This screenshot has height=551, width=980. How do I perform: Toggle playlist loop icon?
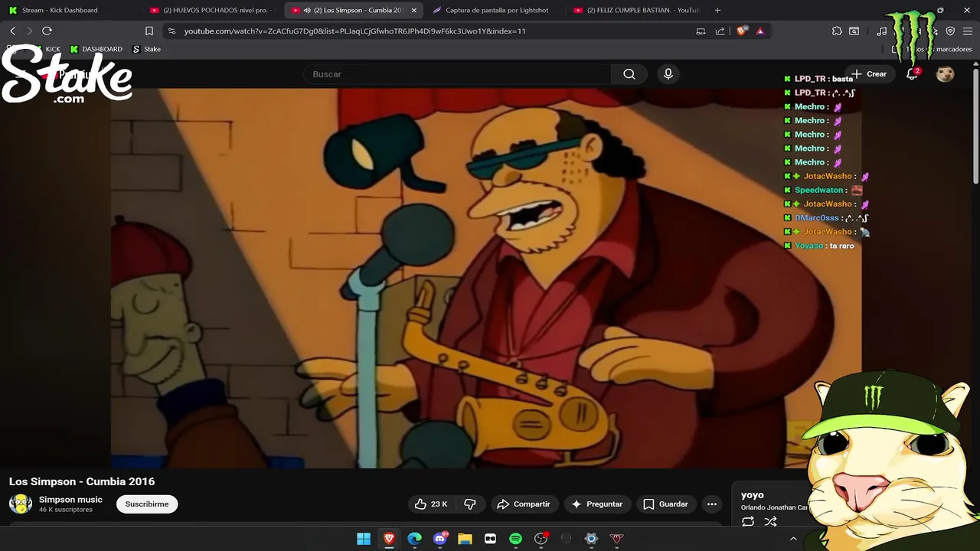pos(748,522)
